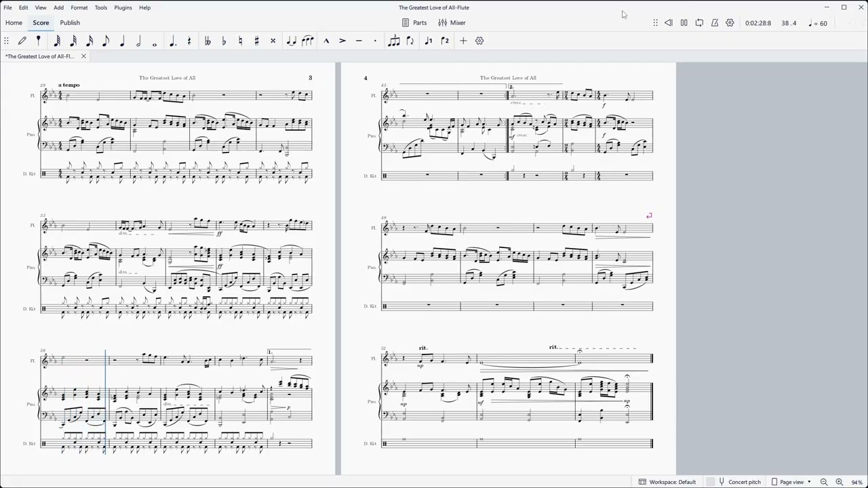Switch to the Publish tab
Screen dimensions: 868x488
pyautogui.click(x=70, y=22)
